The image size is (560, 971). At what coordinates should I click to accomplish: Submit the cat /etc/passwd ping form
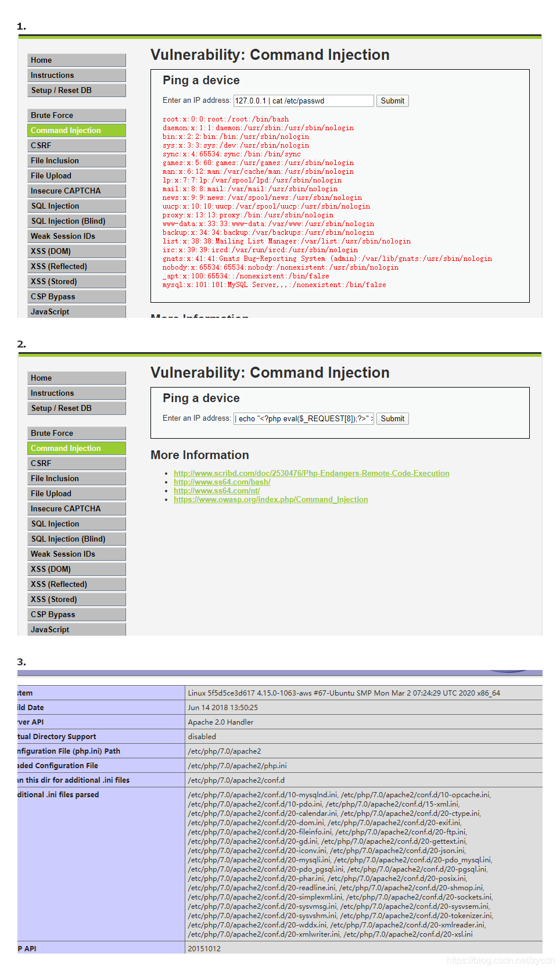pos(393,101)
